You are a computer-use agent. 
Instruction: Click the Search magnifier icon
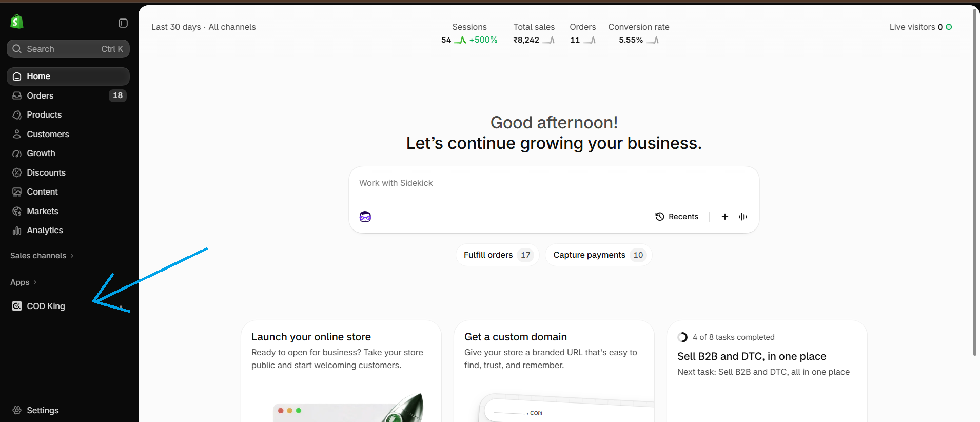click(x=17, y=49)
